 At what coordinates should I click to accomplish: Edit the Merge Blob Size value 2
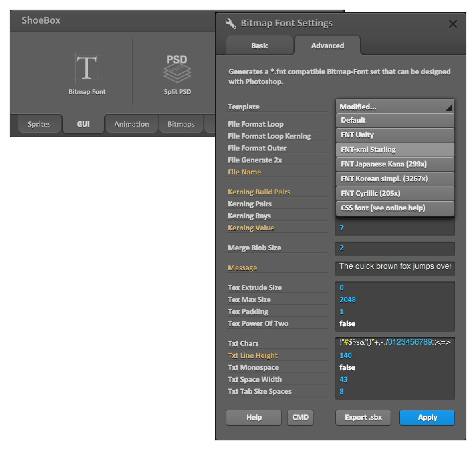[x=395, y=249]
